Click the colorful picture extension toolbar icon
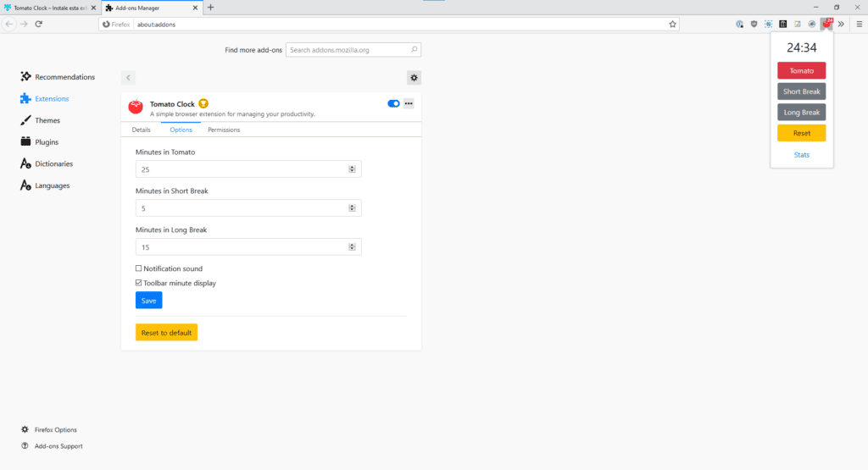The height and width of the screenshot is (470, 868). (x=797, y=25)
